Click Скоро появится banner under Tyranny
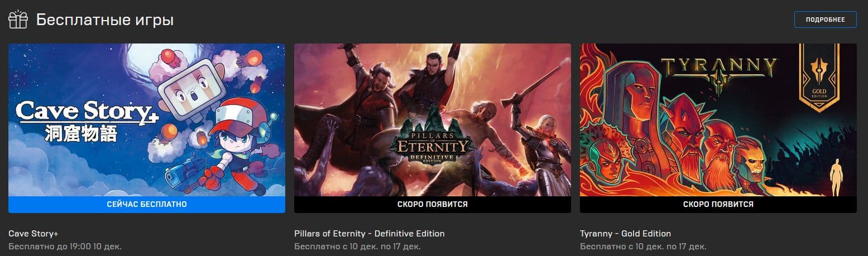This screenshot has width=868, height=256. [x=718, y=205]
